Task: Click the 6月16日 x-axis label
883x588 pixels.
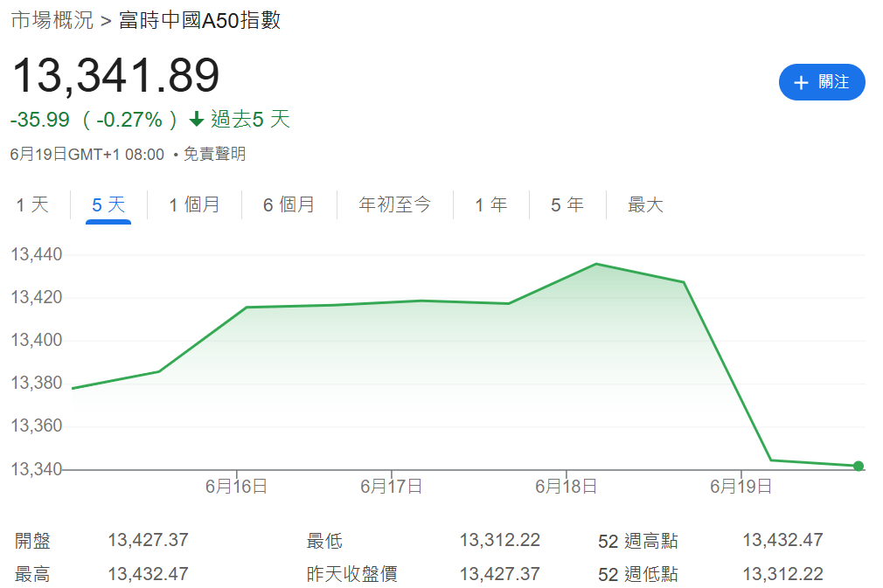Action: [x=236, y=486]
